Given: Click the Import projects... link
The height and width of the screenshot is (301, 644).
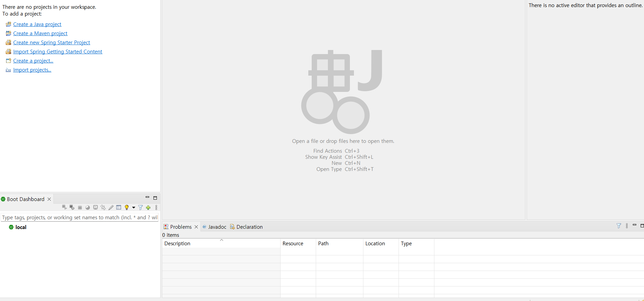Looking at the screenshot, I should [32, 70].
